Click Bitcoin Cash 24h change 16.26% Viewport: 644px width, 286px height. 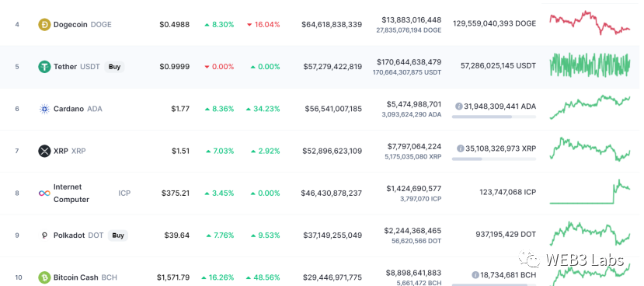tap(218, 277)
